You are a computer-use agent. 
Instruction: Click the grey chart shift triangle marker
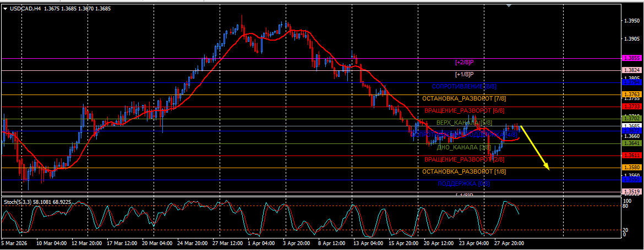pyautogui.click(x=509, y=5)
